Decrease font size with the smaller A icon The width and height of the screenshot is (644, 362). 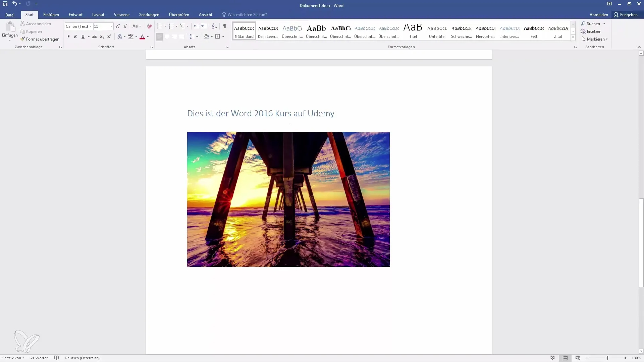point(125,26)
